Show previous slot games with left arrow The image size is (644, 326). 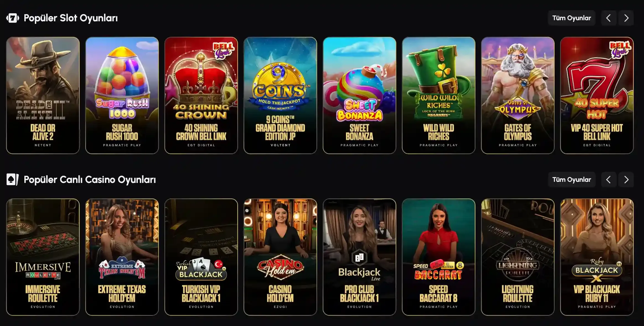tap(609, 18)
